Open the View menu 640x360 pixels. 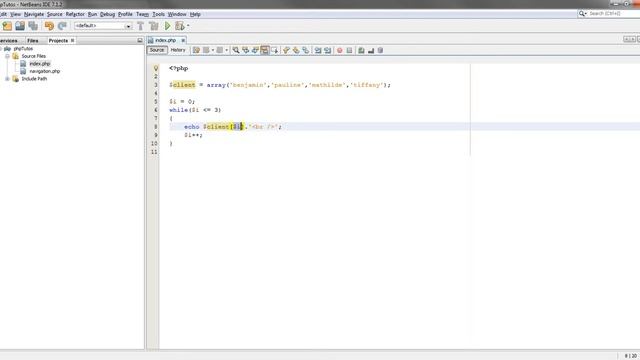tap(16, 14)
